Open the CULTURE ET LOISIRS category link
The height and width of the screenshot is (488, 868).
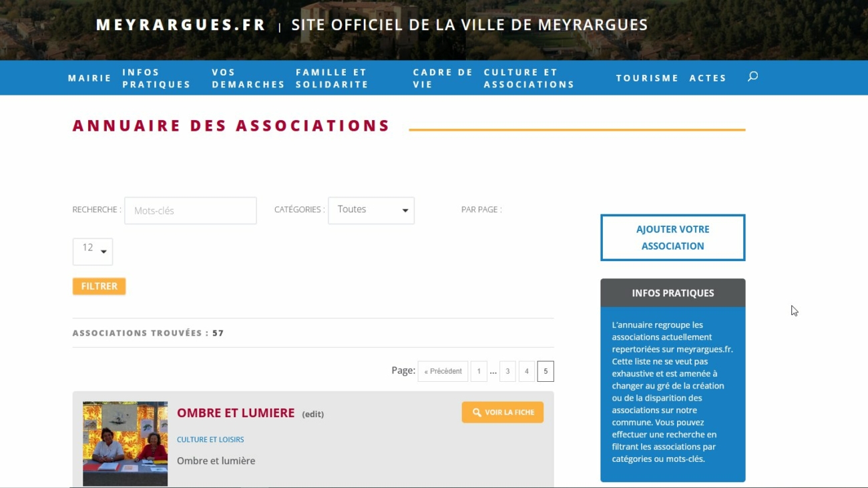210,439
